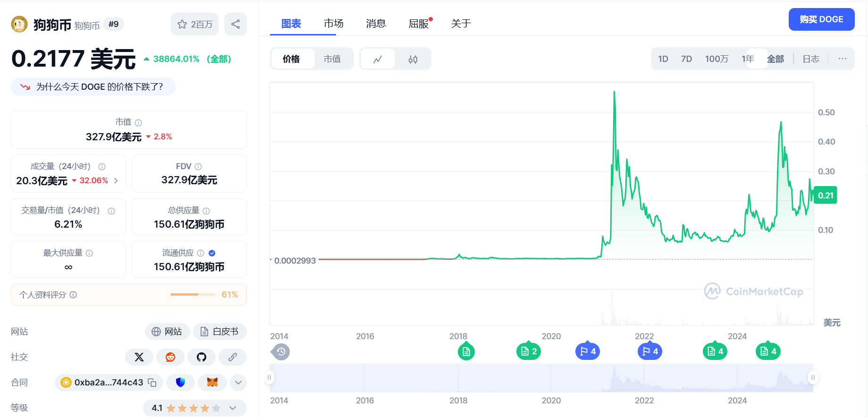The image size is (868, 418).
Task: Open the 网站 website button
Action: coord(167,332)
